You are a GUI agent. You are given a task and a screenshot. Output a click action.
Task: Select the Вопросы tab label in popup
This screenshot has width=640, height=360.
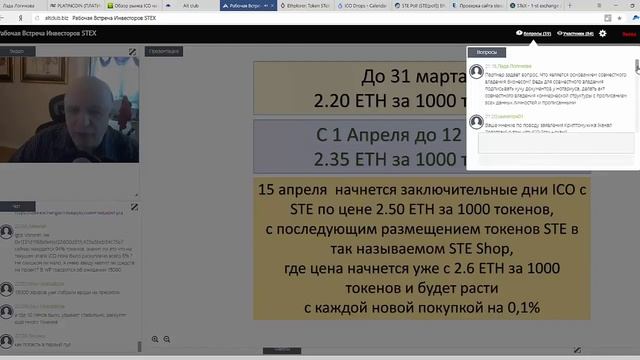(487, 52)
